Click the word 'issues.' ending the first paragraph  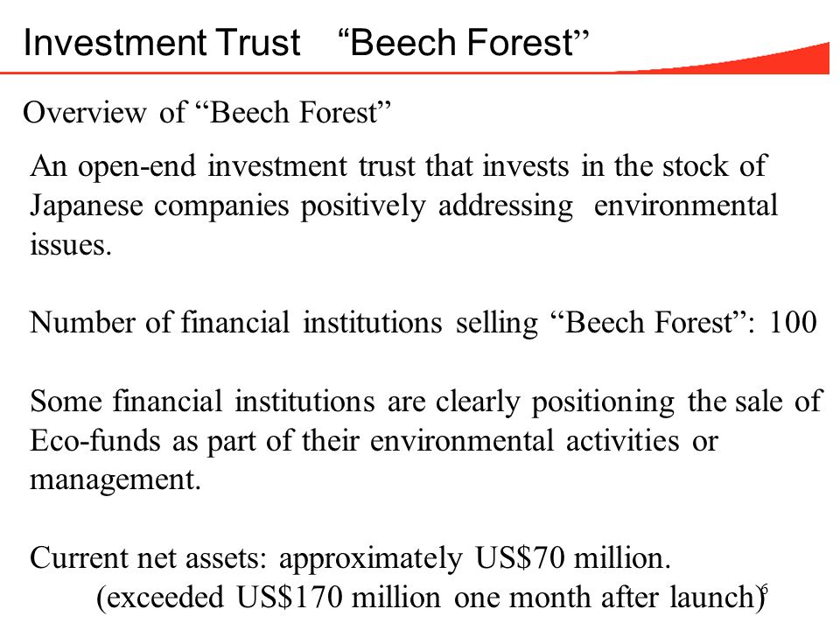click(71, 245)
